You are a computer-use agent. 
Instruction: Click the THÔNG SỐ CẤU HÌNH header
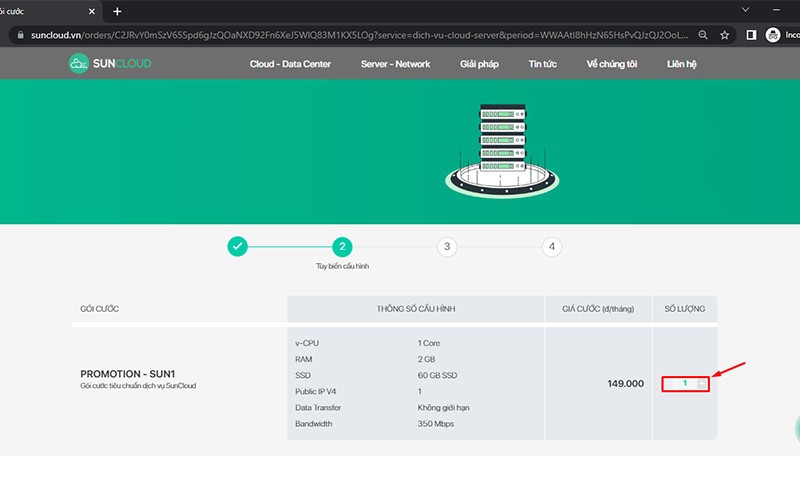[x=416, y=309]
